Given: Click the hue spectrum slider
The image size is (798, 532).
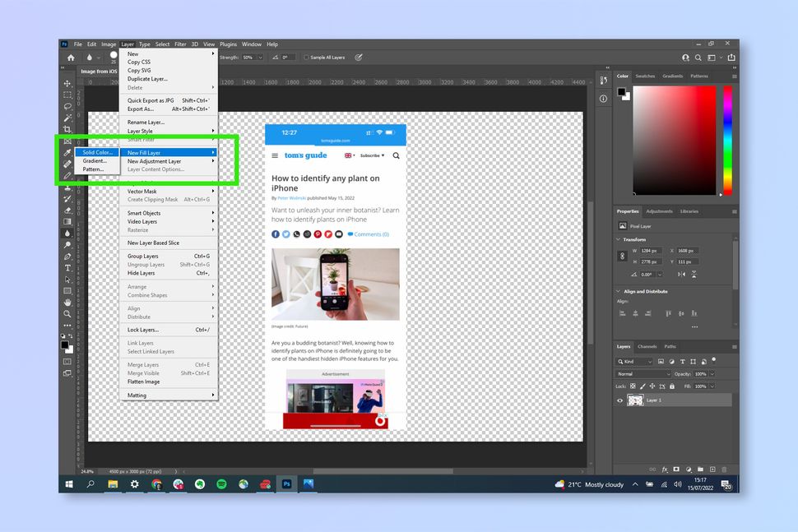Looking at the screenshot, I should [728, 141].
